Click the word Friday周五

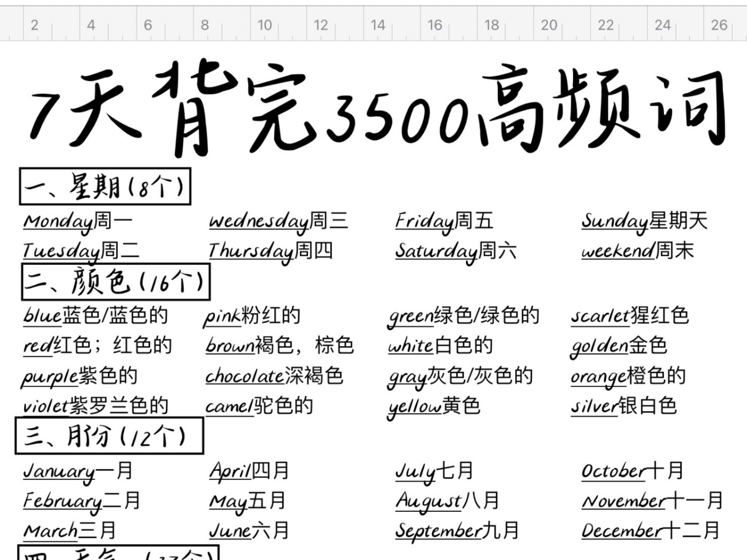tap(444, 222)
